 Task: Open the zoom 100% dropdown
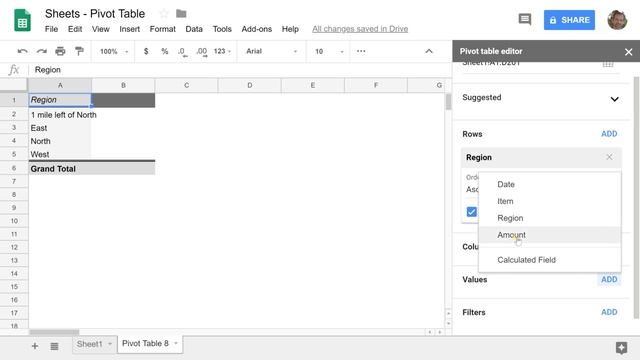pyautogui.click(x=114, y=51)
